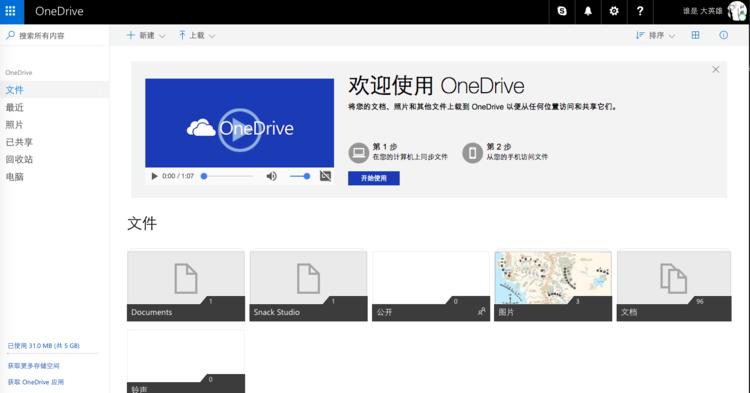The height and width of the screenshot is (393, 750).
Task: Open the help question mark
Action: coord(640,11)
